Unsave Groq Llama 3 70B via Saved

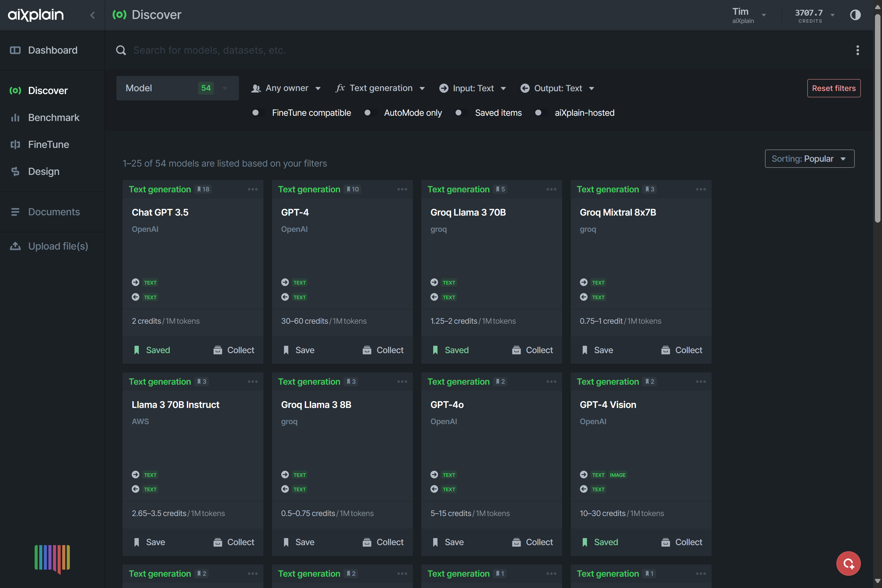450,350
